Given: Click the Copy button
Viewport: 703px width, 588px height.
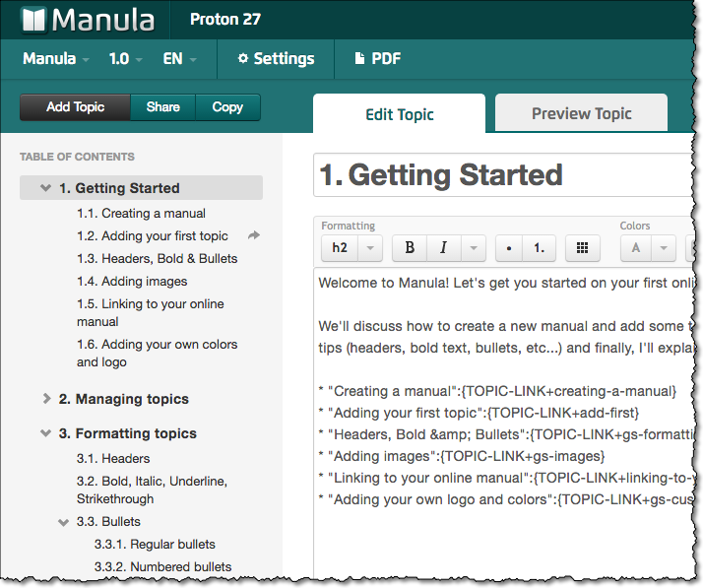Looking at the screenshot, I should [x=227, y=107].
